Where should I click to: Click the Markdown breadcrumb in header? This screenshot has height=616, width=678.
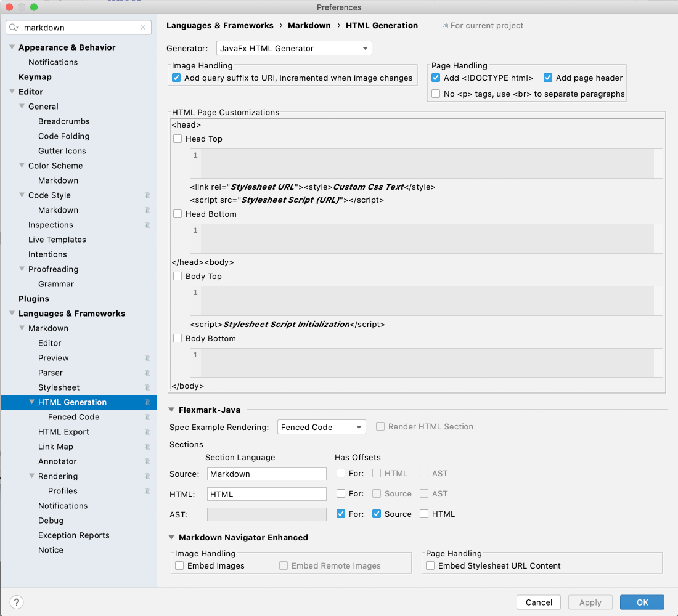(309, 25)
